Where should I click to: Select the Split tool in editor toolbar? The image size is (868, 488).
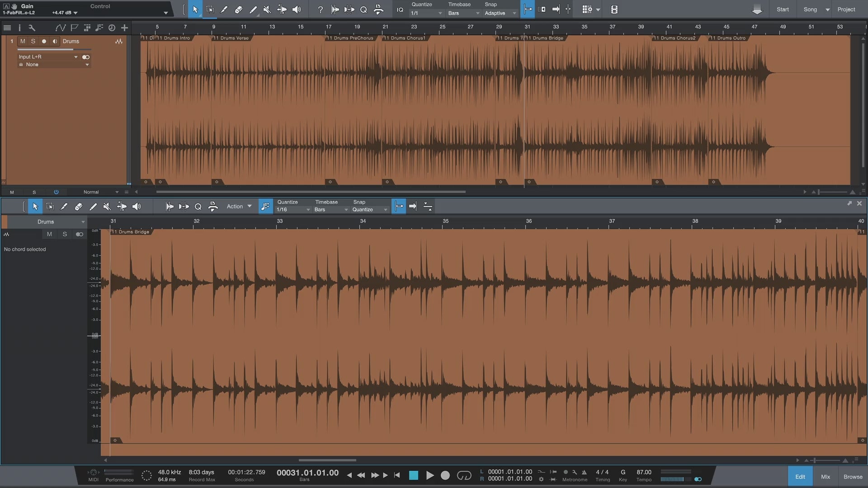point(64,206)
